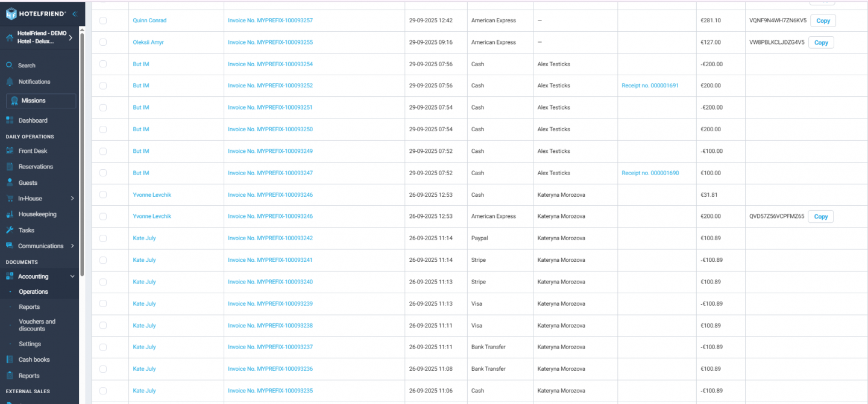Click the Tasks wrench icon
Image resolution: width=868 pixels, height=404 pixels.
click(10, 229)
